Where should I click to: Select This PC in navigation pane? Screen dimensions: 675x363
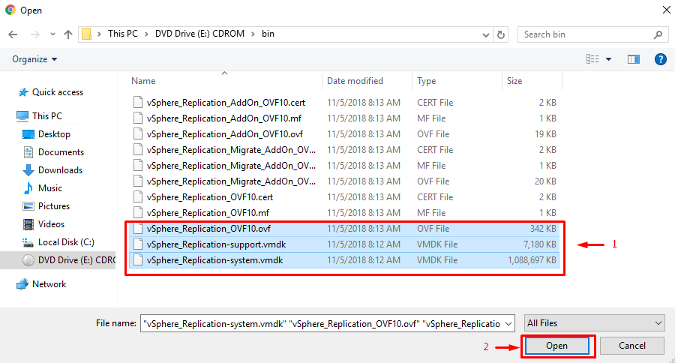(x=40, y=116)
